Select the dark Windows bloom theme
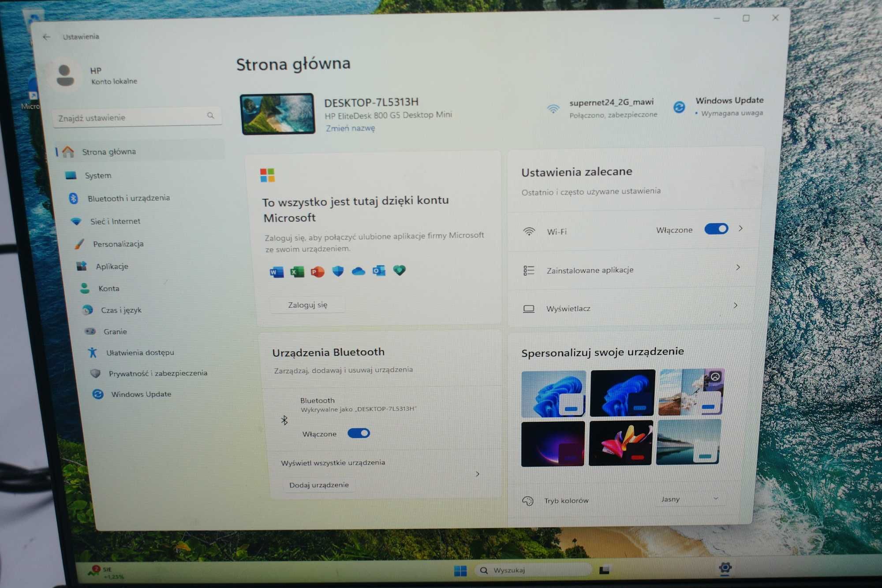The image size is (882, 588). point(622,393)
